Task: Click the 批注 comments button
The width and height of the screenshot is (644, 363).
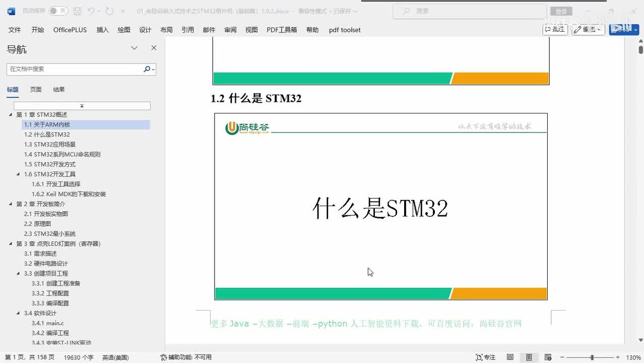Action: point(555,29)
